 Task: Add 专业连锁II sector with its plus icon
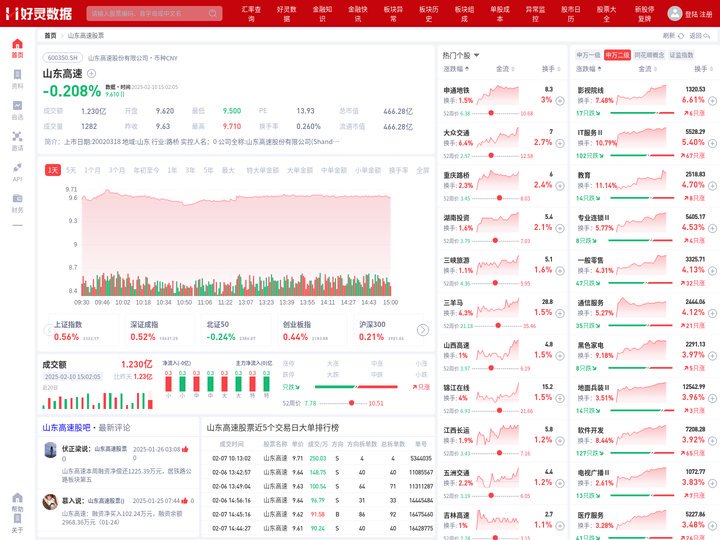pyautogui.click(x=712, y=228)
